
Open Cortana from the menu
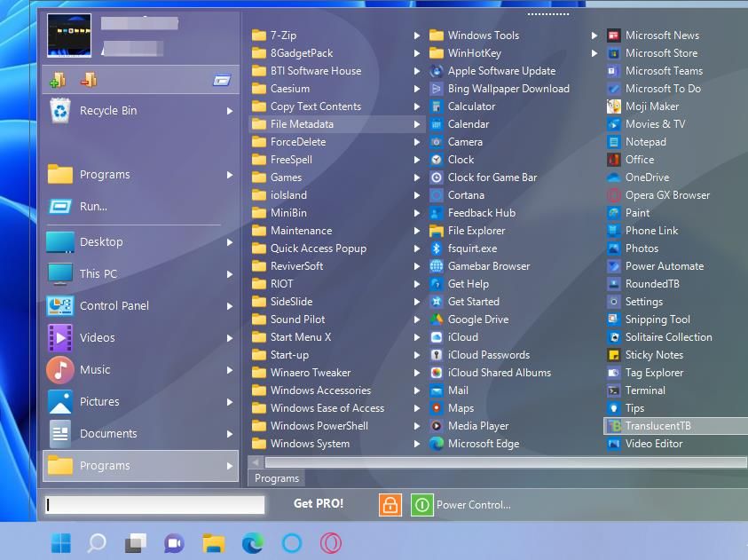click(x=457, y=195)
